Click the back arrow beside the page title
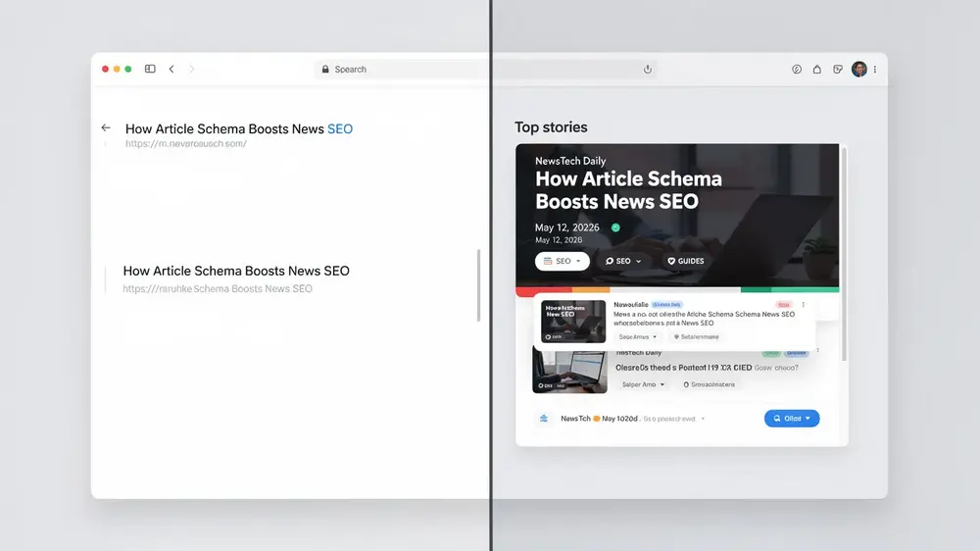This screenshot has width=980, height=551. [106, 127]
